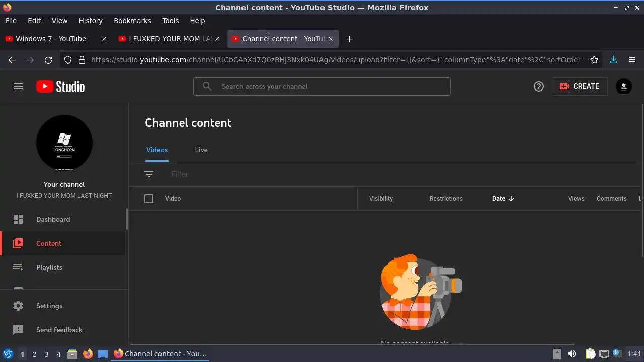The width and height of the screenshot is (644, 362).
Task: Focus the Filter text input
Action: click(180, 174)
